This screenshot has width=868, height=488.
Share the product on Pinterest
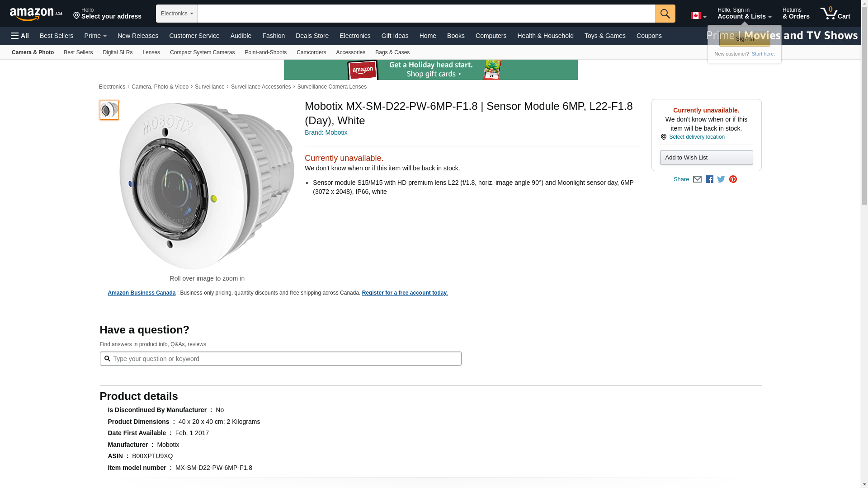tap(733, 179)
